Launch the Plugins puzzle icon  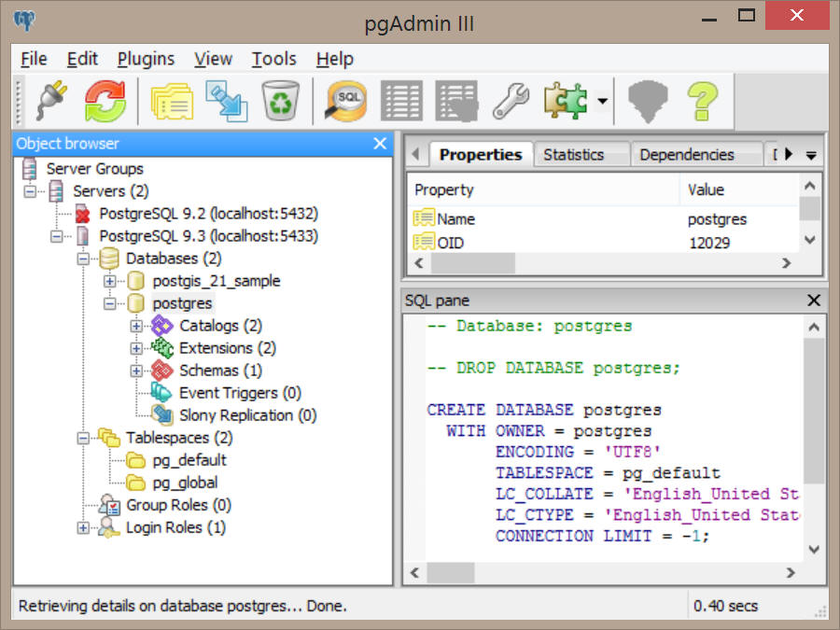click(x=566, y=101)
